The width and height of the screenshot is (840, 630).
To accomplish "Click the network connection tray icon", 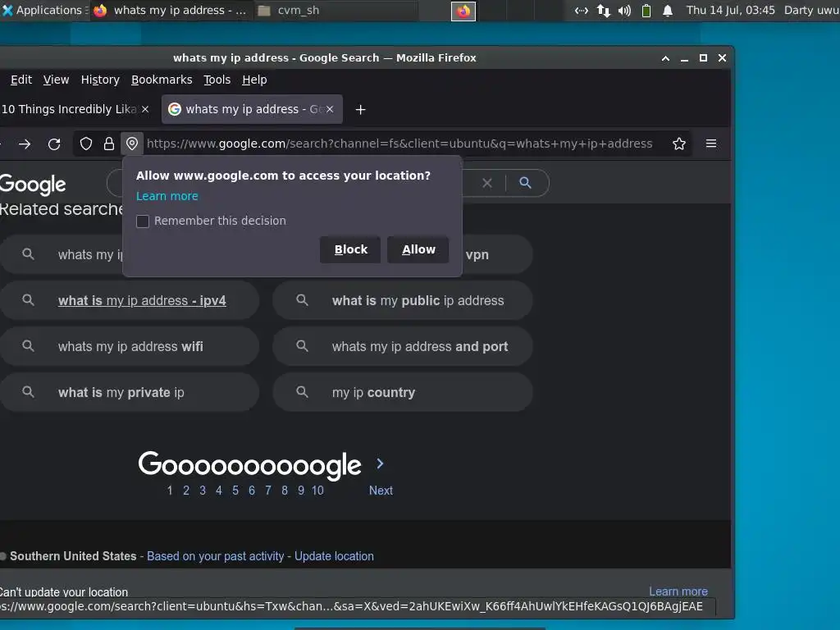I will click(603, 11).
